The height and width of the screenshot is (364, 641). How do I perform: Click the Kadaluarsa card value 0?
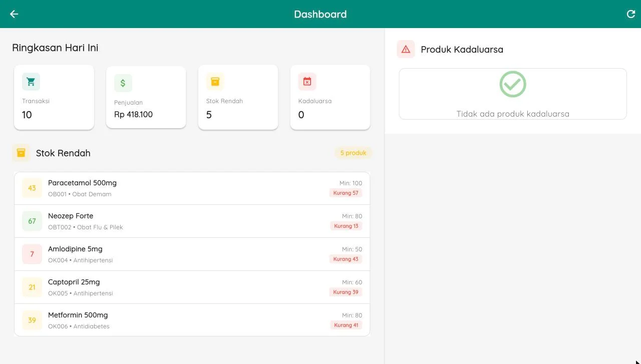(x=301, y=115)
